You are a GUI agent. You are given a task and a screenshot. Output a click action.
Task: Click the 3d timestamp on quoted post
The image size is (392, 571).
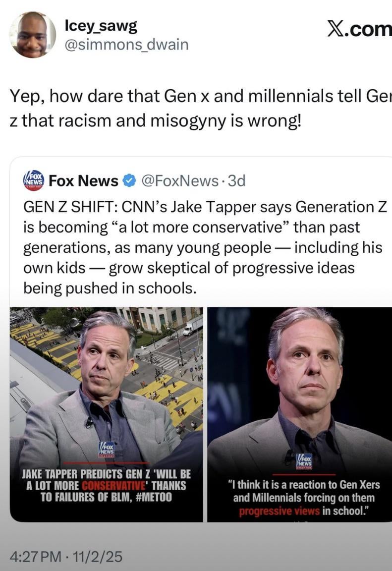click(x=235, y=181)
